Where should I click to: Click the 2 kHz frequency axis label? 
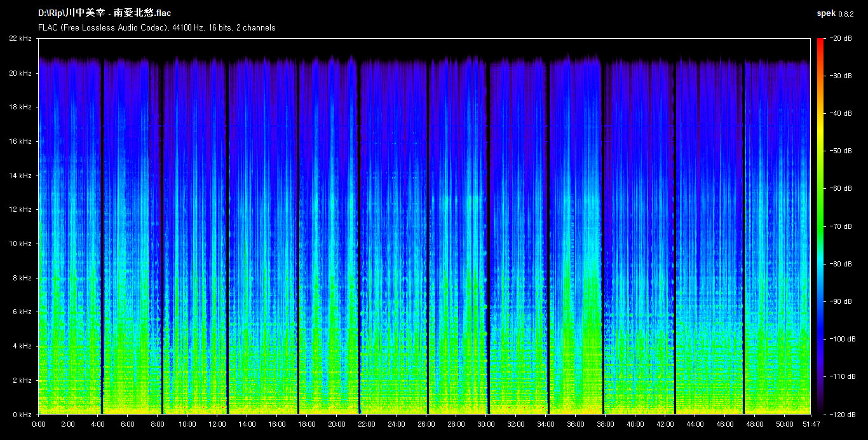tap(22, 380)
